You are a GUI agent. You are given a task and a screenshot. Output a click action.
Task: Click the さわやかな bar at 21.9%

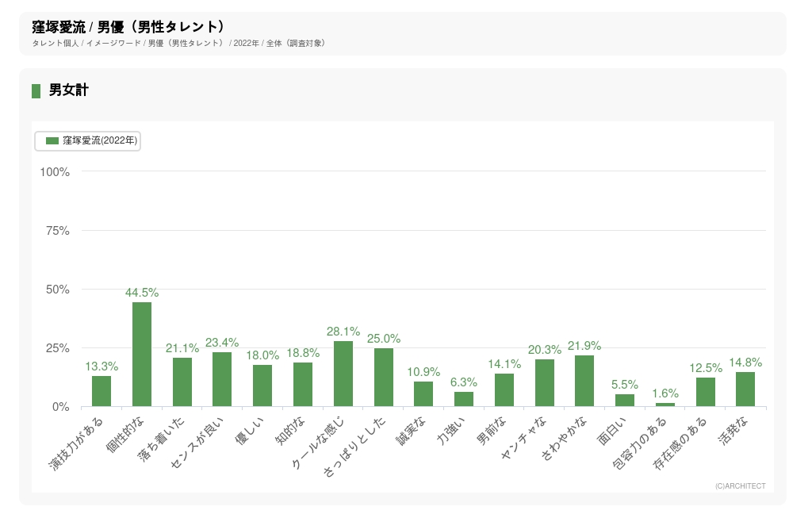(584, 381)
